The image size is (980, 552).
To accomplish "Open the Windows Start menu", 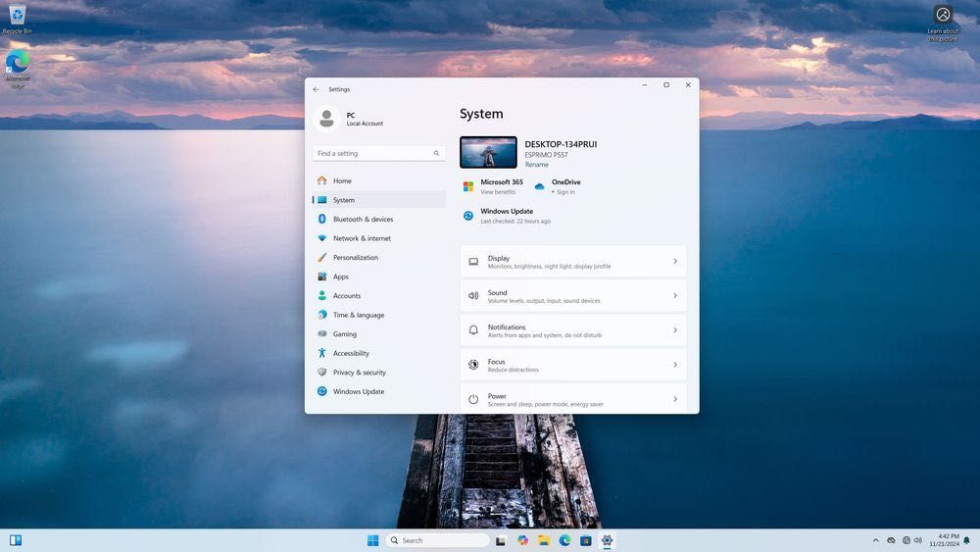I will tap(373, 540).
